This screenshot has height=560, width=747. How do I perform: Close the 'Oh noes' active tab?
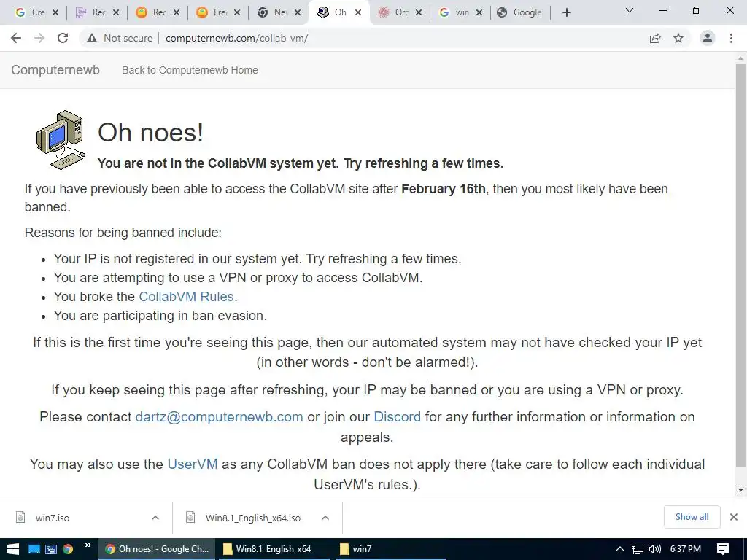pyautogui.click(x=358, y=13)
